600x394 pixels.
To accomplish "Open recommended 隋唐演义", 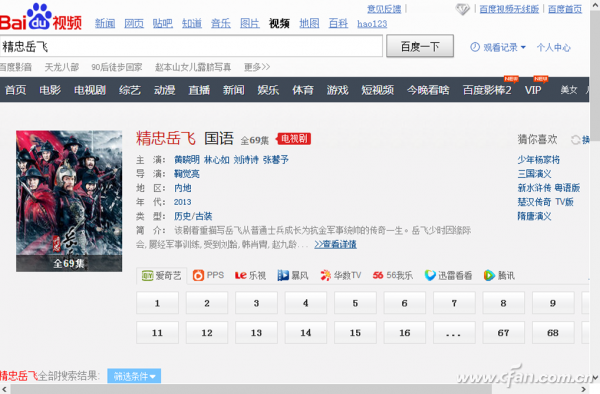I will [x=535, y=216].
